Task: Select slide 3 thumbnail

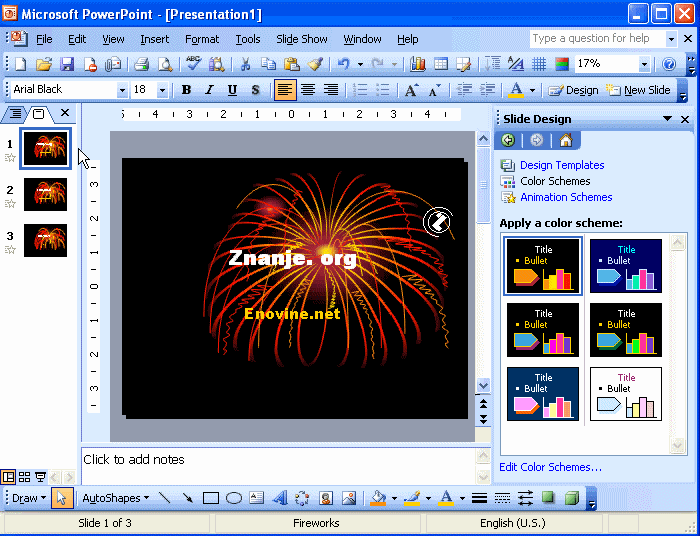Action: click(45, 241)
